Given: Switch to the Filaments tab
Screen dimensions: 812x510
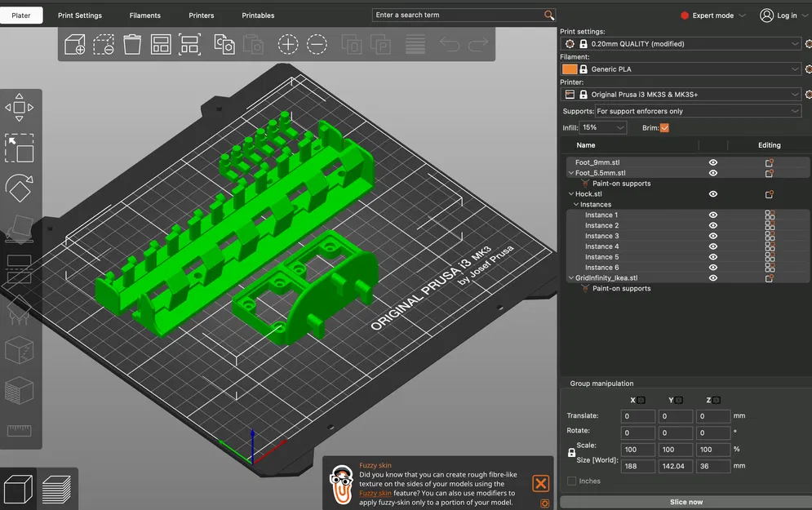Looking at the screenshot, I should (x=145, y=16).
